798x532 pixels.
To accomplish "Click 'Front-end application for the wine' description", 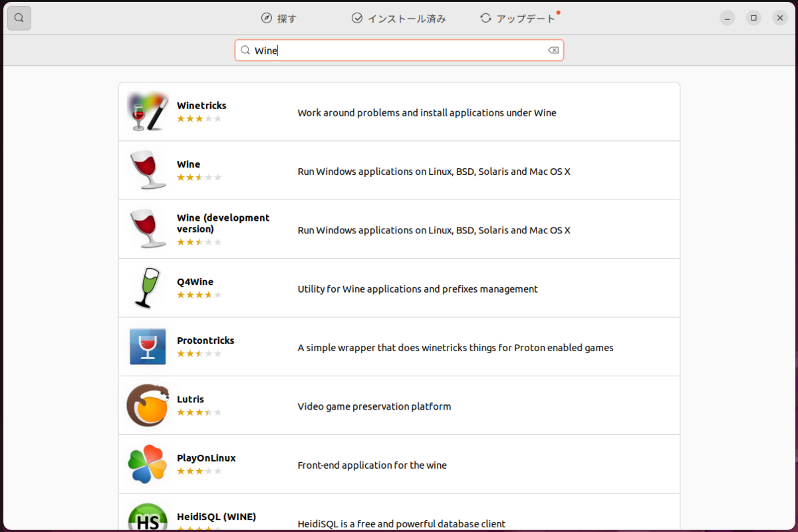I will coord(372,465).
